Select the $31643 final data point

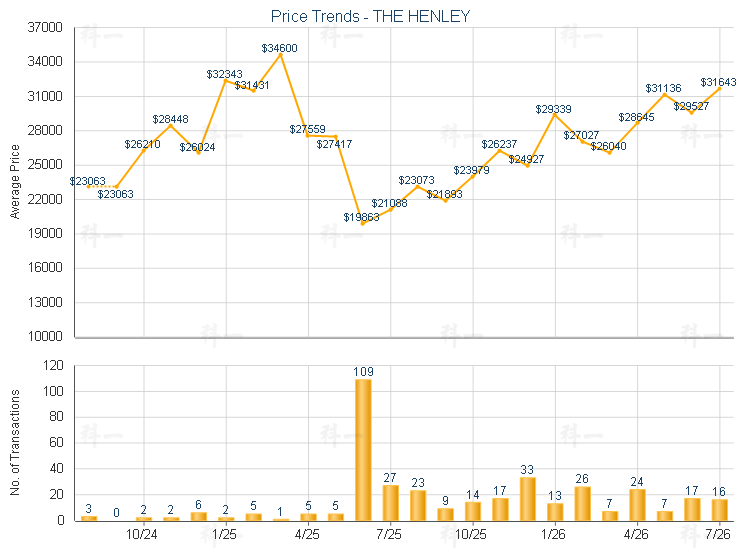(x=720, y=89)
